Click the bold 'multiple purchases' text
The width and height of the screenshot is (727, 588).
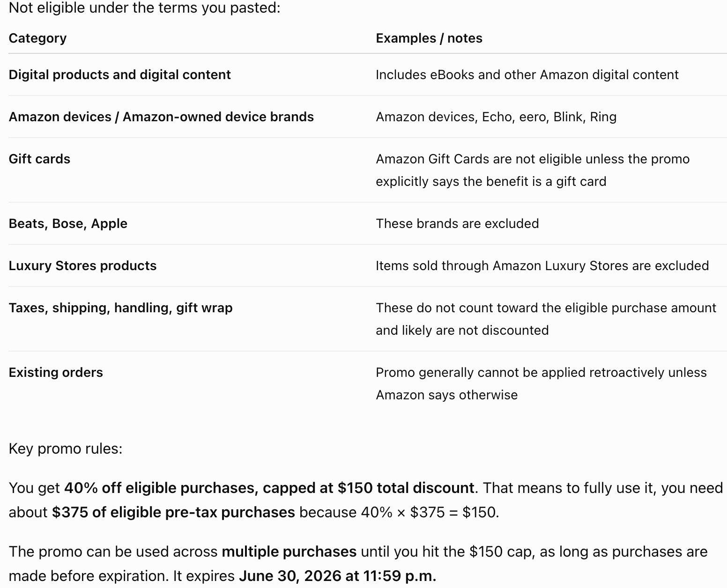point(289,552)
